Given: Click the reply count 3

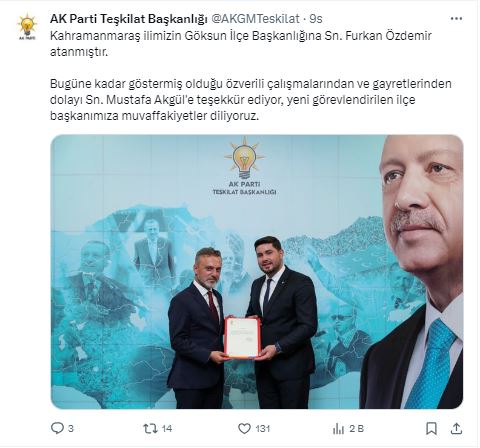Looking at the screenshot, I should tap(71, 428).
